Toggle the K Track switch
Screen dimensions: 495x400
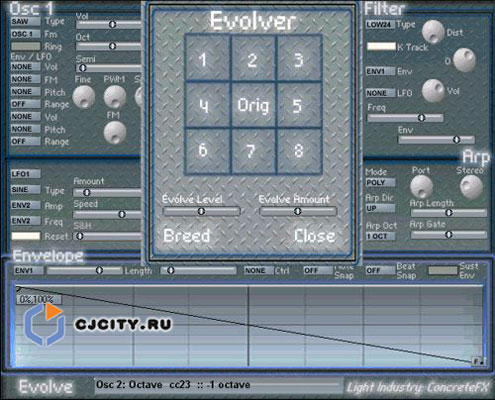[381, 46]
